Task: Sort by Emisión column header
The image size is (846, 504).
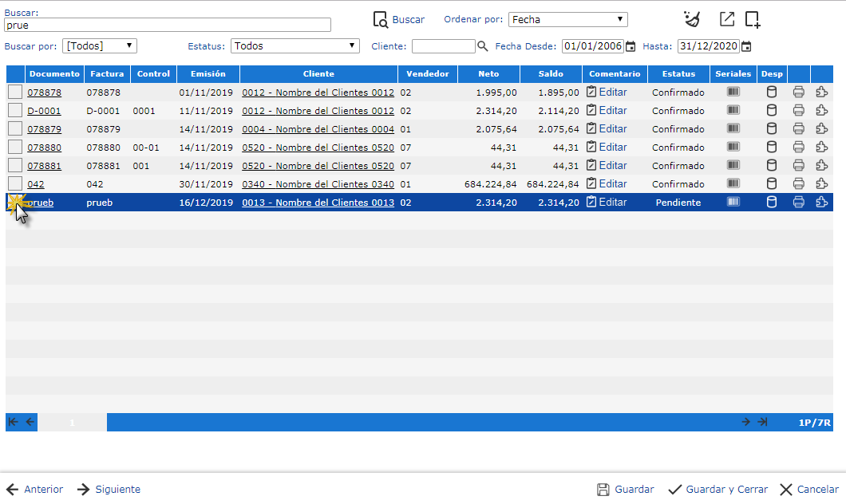Action: pyautogui.click(x=208, y=74)
